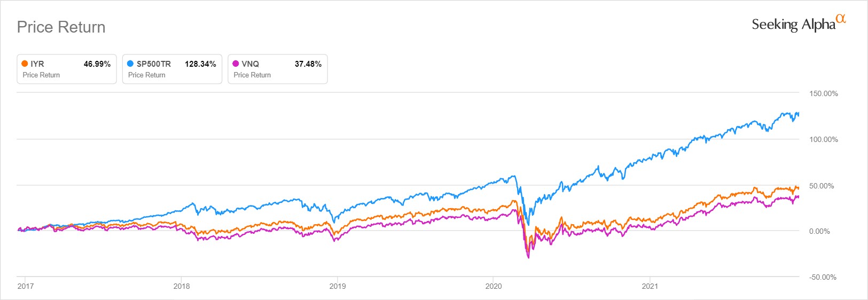Click the -50.00% y-axis label
The width and height of the screenshot is (868, 300).
[x=823, y=277]
